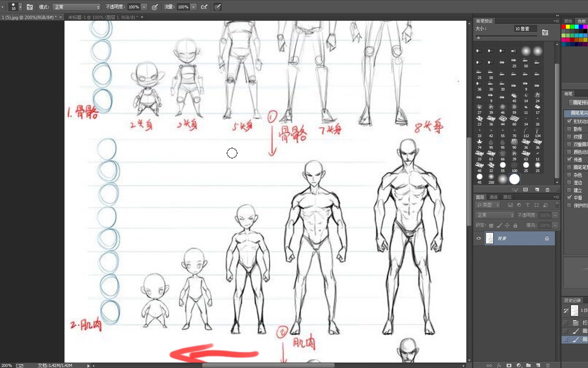Screen dimensions: 588x368
Task: Click the 历史记录 history panel tab
Action: click(x=572, y=300)
